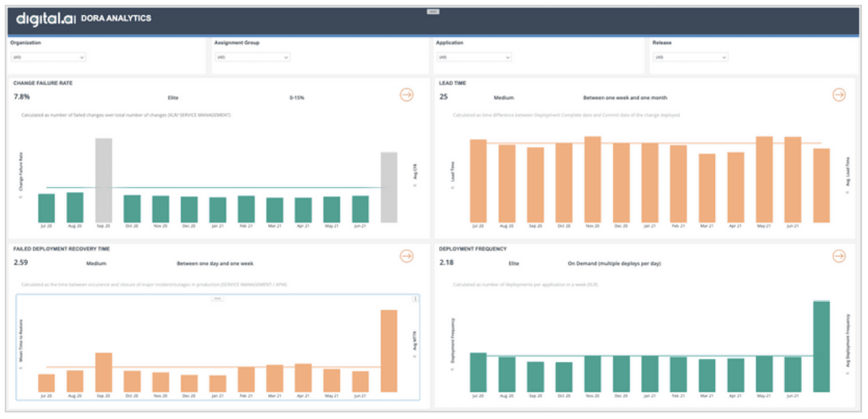The width and height of the screenshot is (868, 419).
Task: Select the Mar 21 Deployment Frequency bar
Action: click(x=707, y=375)
